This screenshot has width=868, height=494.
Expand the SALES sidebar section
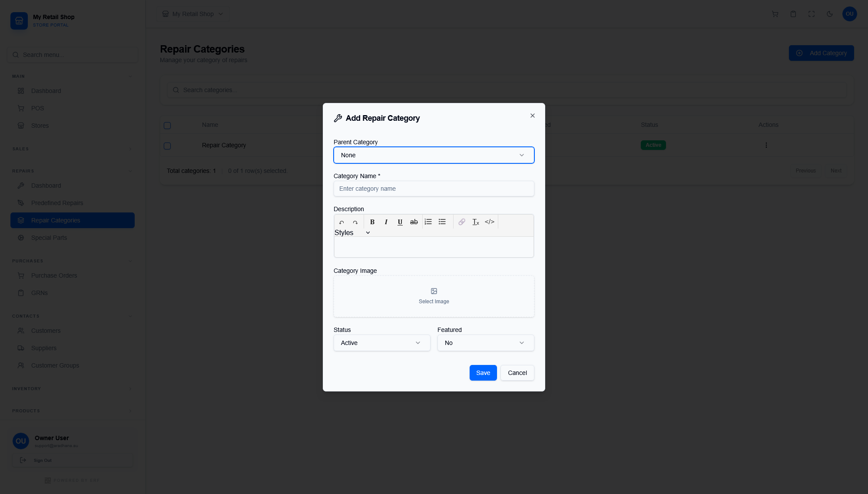tap(130, 149)
